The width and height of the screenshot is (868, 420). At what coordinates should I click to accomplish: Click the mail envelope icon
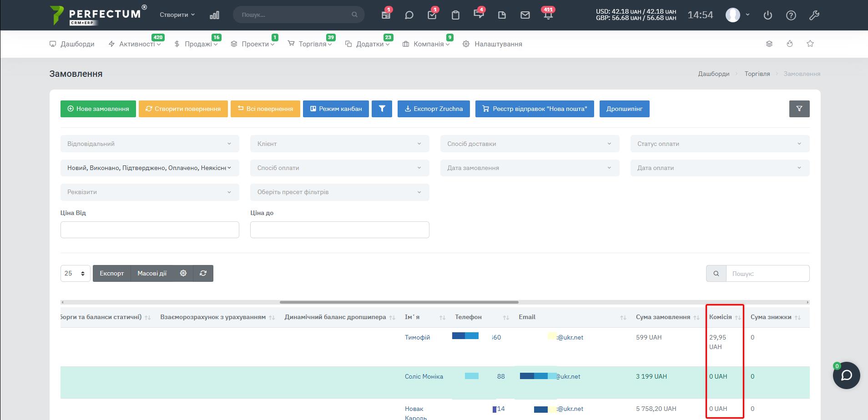(x=525, y=15)
